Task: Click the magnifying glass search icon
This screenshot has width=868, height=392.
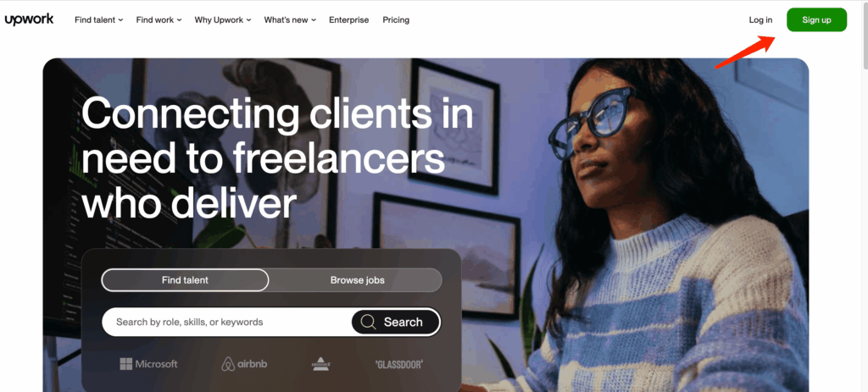Action: (368, 322)
